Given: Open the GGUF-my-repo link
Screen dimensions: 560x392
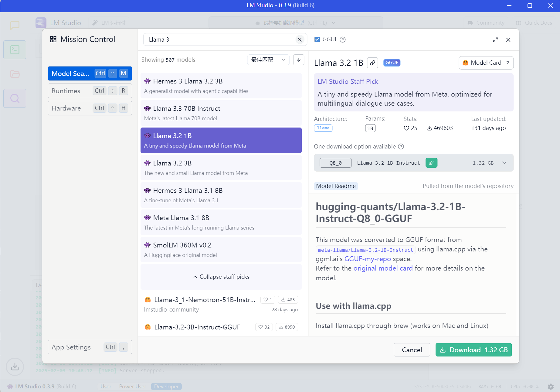Looking at the screenshot, I should click(368, 259).
